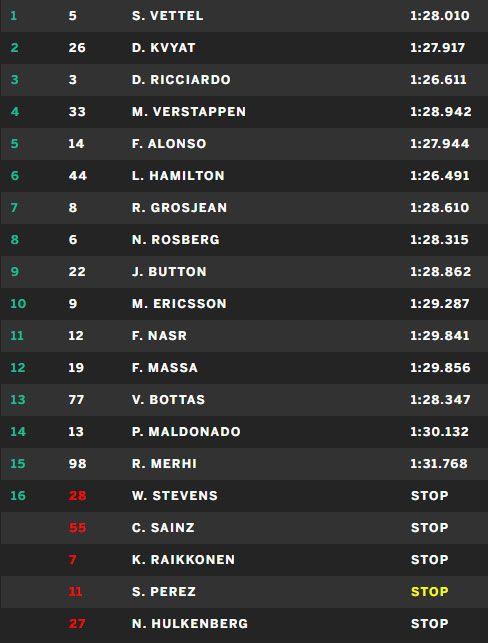Click red car number 28 for Stevens
This screenshot has width=488, height=643.
tap(77, 496)
